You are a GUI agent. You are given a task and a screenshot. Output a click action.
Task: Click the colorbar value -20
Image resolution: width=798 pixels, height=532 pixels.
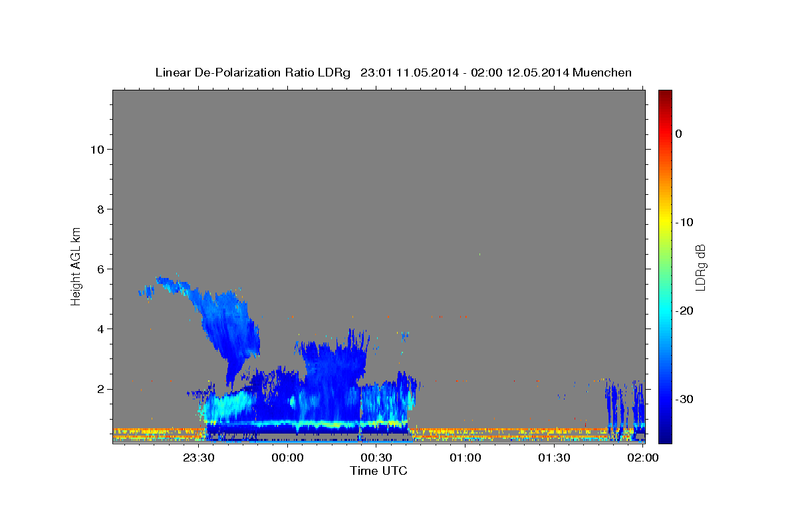tap(684, 311)
